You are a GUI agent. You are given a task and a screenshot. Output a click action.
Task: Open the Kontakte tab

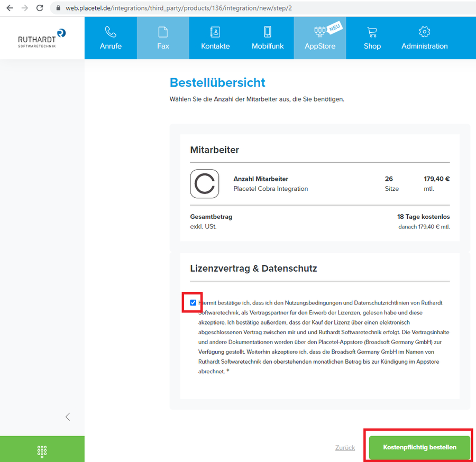click(215, 38)
